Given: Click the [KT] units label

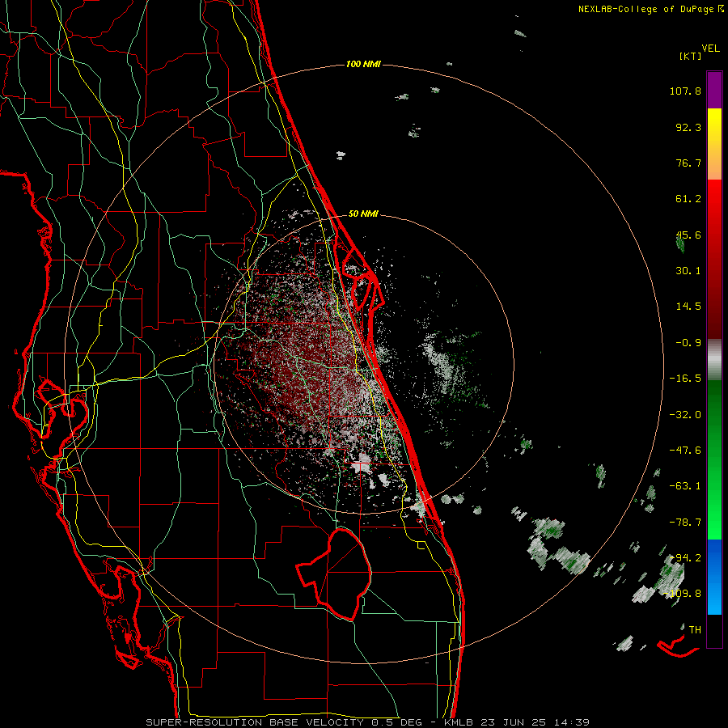Looking at the screenshot, I should point(690,56).
